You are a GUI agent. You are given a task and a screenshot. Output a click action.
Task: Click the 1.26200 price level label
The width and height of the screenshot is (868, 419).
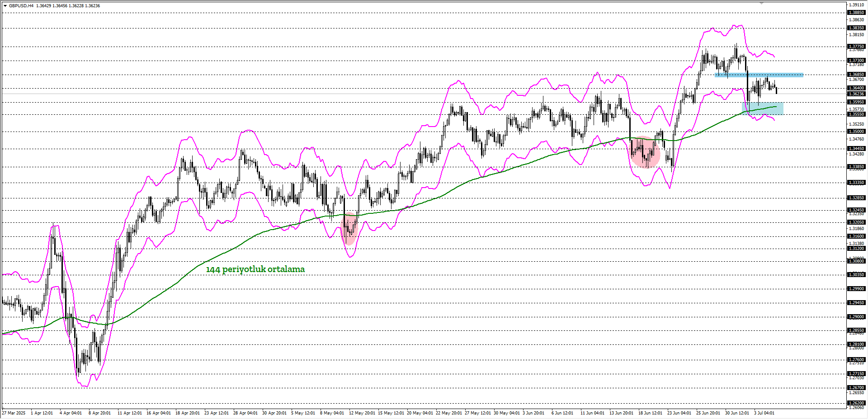856,403
